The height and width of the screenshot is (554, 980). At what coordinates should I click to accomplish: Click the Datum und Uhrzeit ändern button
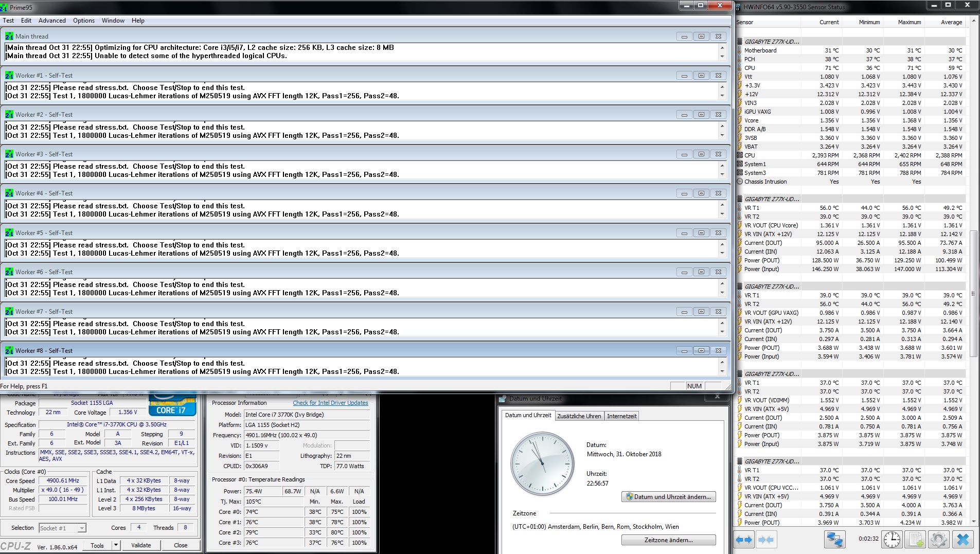[x=668, y=497]
